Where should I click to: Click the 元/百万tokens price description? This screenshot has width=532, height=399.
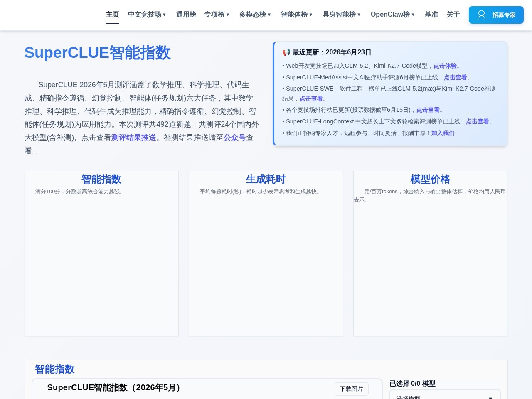click(x=430, y=196)
